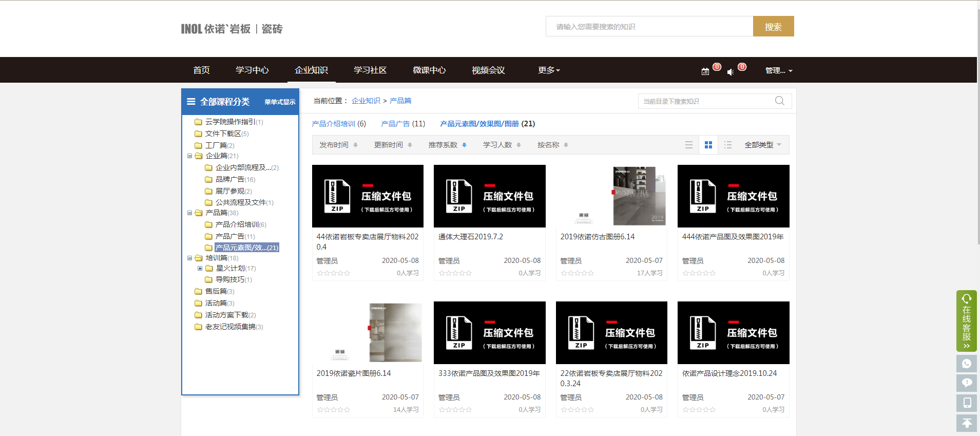Expand the 星火计划 tree node
Viewport: 980px width, 436px height.
pyautogui.click(x=200, y=268)
